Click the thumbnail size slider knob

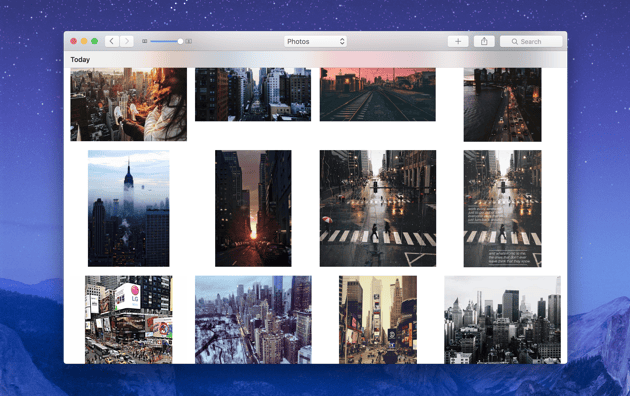coord(180,41)
